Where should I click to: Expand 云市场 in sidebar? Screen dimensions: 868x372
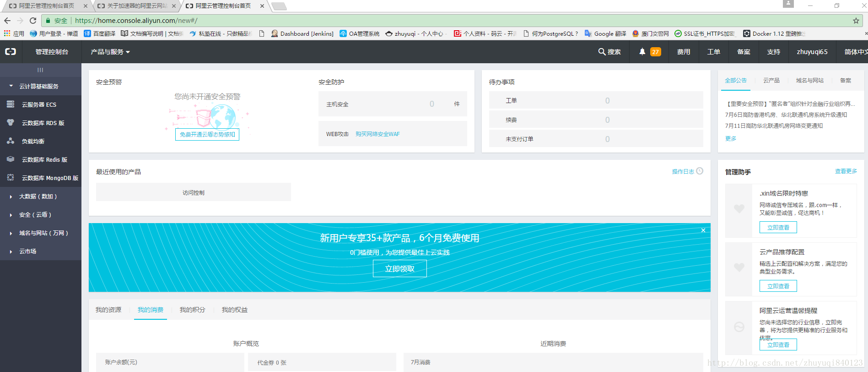[x=41, y=251]
